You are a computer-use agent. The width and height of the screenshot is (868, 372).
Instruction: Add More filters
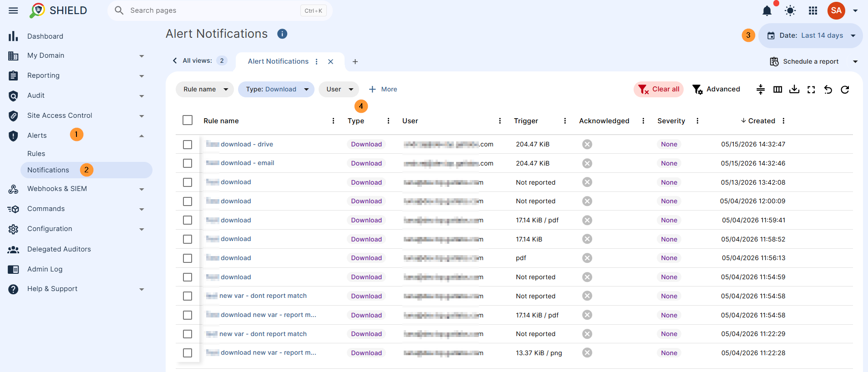(383, 90)
